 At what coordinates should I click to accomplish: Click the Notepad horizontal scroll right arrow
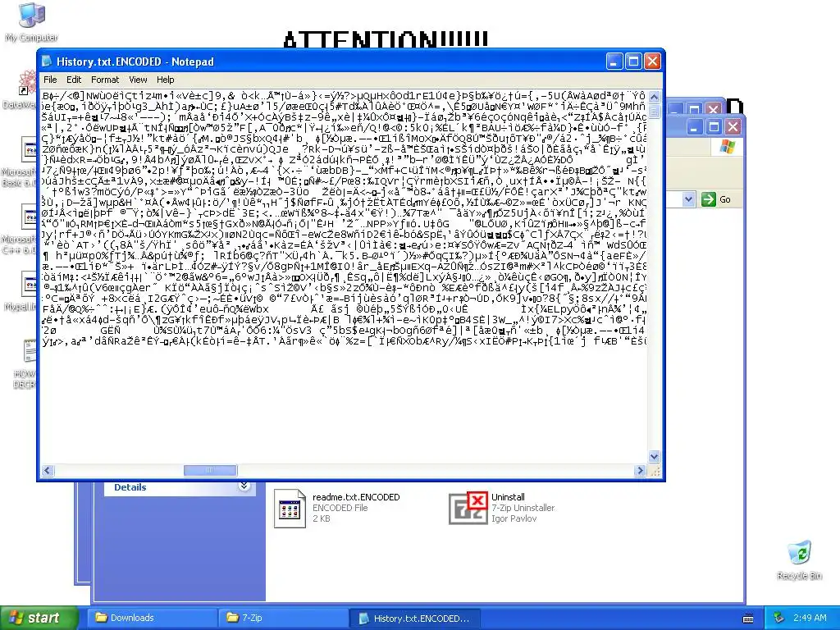click(x=640, y=470)
